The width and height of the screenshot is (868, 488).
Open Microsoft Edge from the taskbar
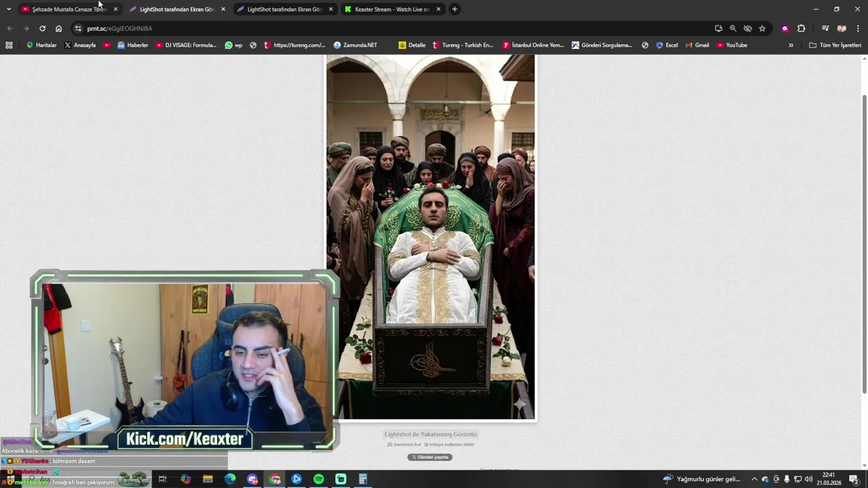(230, 479)
